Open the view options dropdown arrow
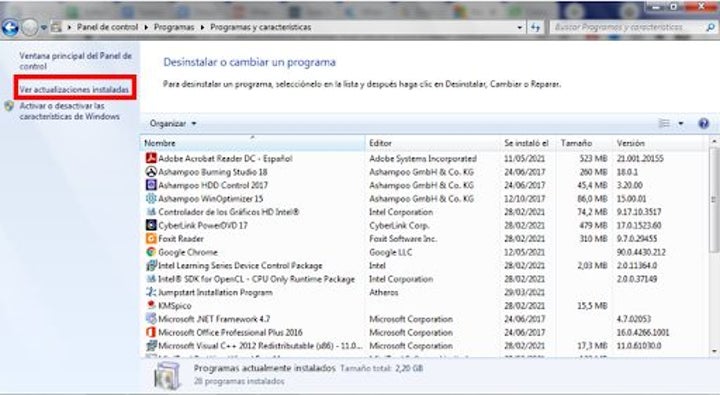 click(681, 123)
